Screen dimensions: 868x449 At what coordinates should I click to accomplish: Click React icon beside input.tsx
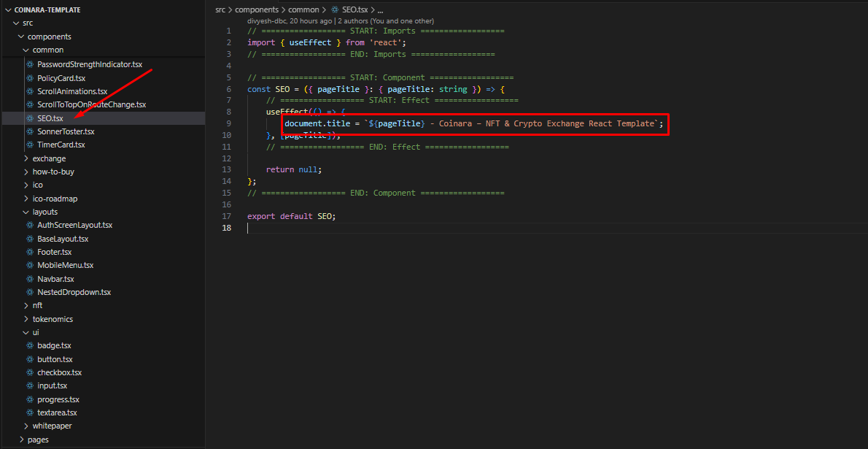[x=31, y=385]
